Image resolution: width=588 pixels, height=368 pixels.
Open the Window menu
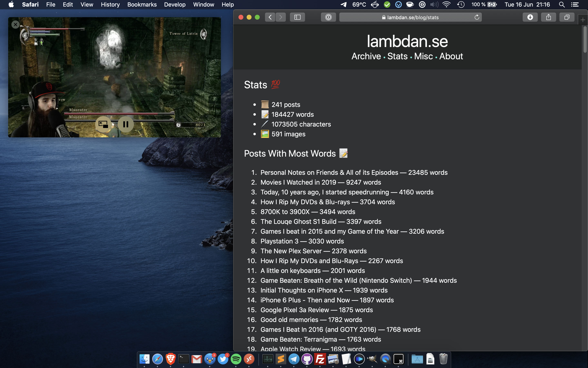(203, 4)
